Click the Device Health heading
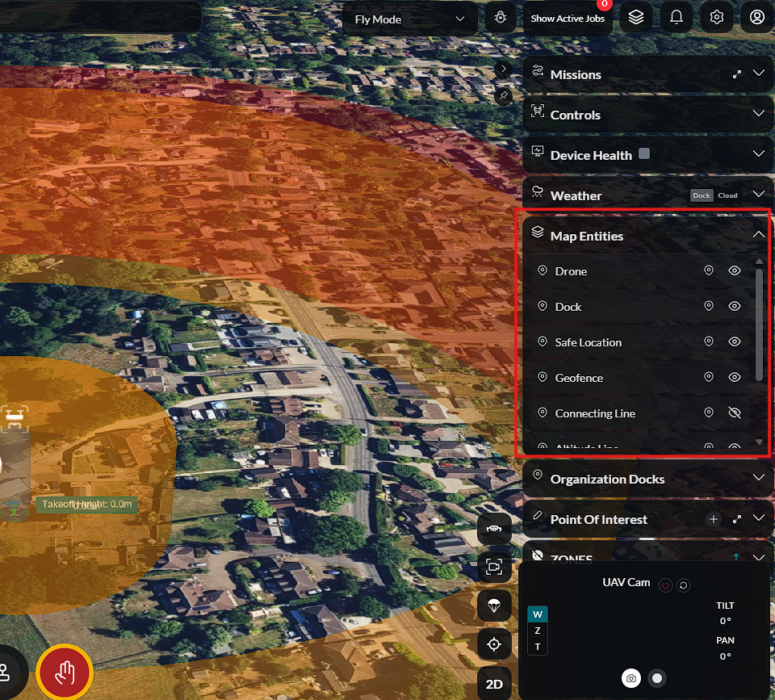This screenshot has height=700, width=775. pos(591,156)
